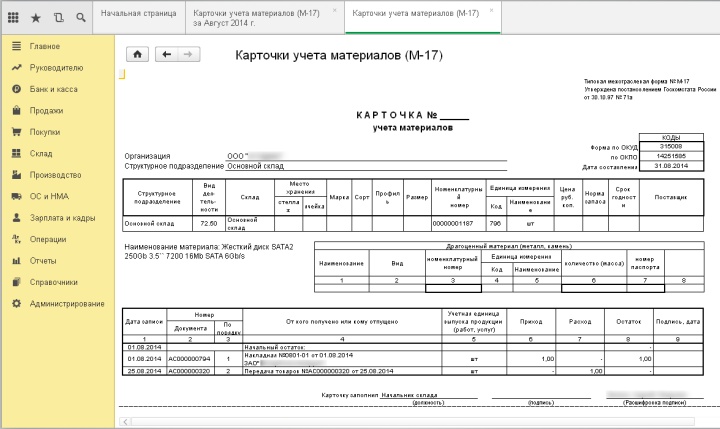Screen dimensions: 720x429
Task: Close the active Карточки учета материалов tab
Action: click(492, 10)
